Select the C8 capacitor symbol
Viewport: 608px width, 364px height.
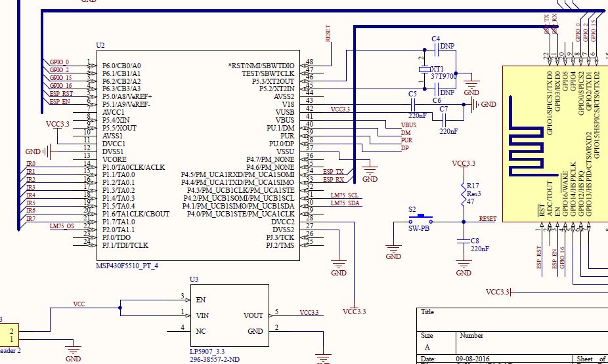[464, 241]
